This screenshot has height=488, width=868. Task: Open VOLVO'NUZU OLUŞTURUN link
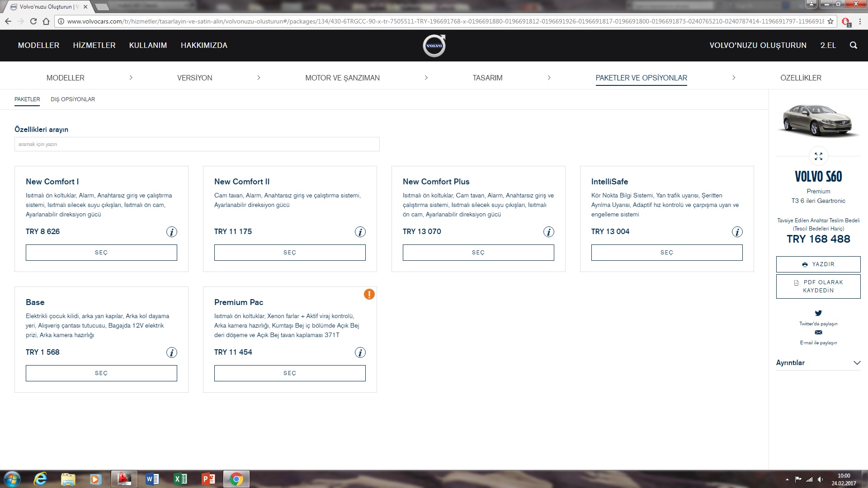pos(758,45)
